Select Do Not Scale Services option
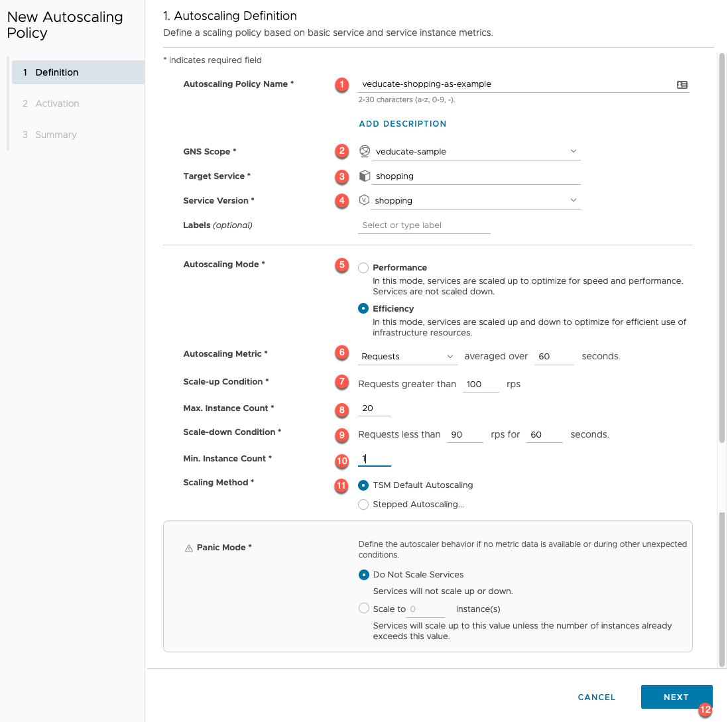This screenshot has height=722, width=728. click(364, 575)
